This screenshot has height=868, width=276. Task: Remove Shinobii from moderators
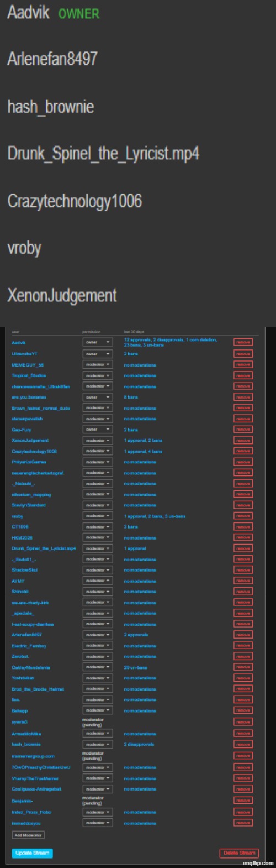[243, 592]
